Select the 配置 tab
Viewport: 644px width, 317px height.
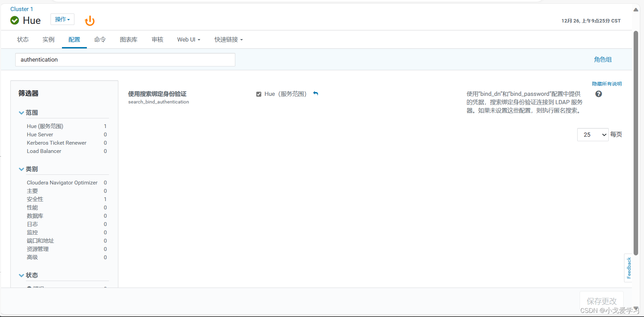pos(74,39)
